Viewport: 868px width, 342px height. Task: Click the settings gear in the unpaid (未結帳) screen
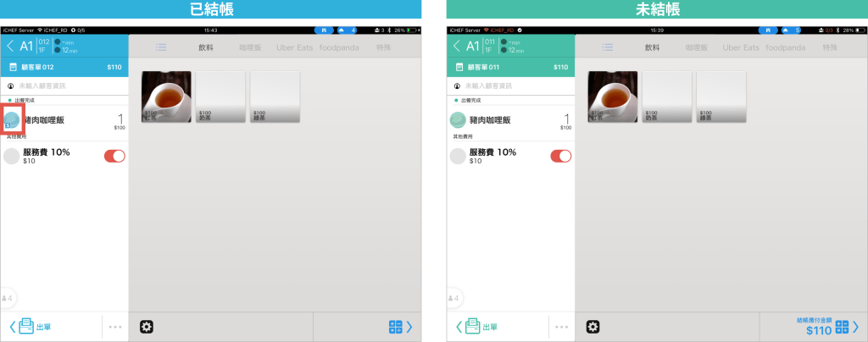(x=593, y=327)
